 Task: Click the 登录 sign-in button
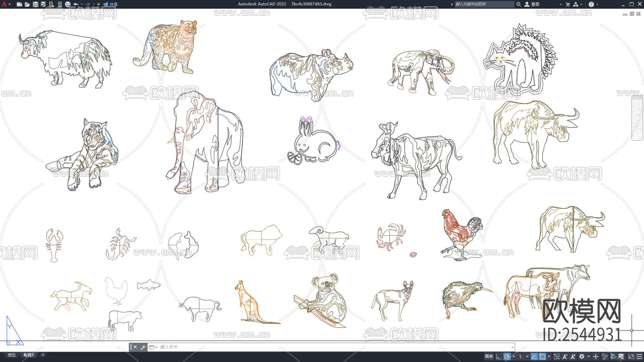(x=532, y=4)
